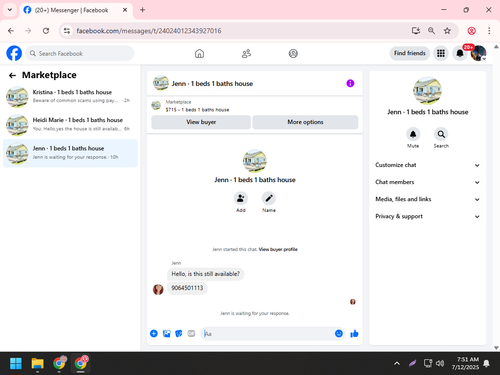Click the More options button
Screen dimensions: 500x375
tap(305, 122)
